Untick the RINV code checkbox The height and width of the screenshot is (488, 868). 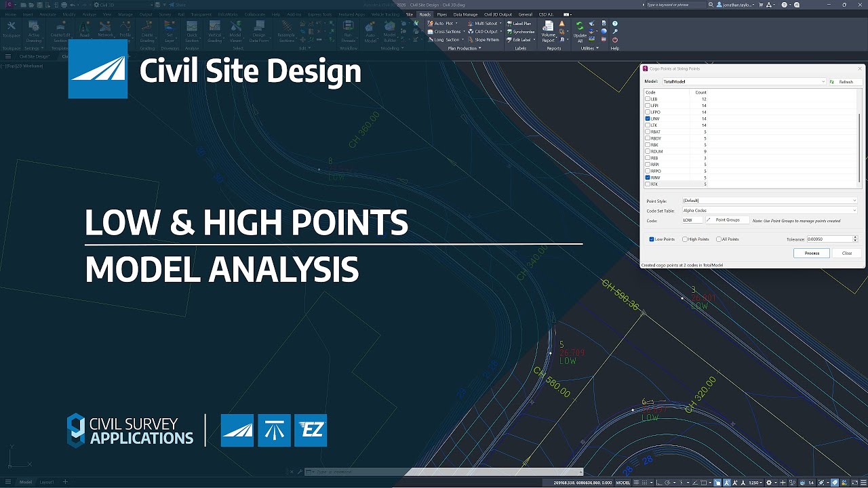[648, 178]
